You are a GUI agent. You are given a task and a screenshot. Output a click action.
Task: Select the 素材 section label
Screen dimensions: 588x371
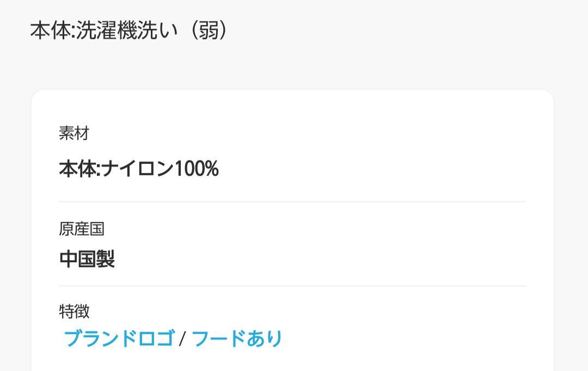click(74, 133)
